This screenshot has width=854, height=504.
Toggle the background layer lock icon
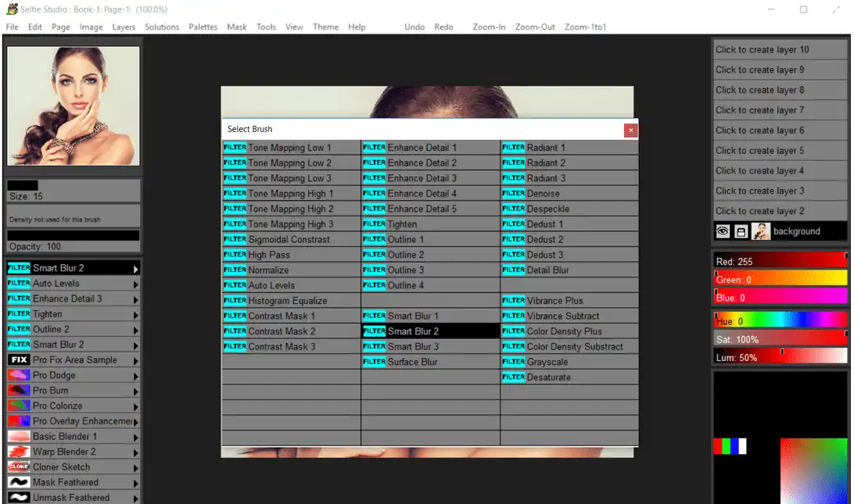(741, 231)
